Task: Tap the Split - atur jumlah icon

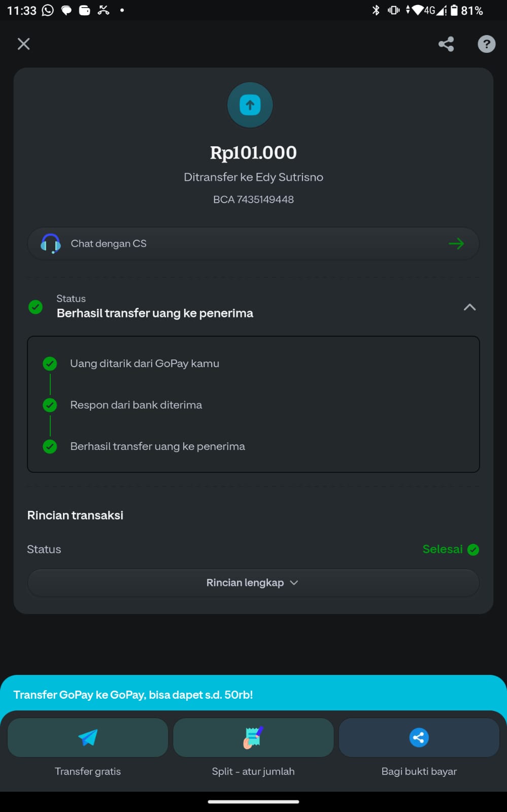Action: pyautogui.click(x=253, y=737)
